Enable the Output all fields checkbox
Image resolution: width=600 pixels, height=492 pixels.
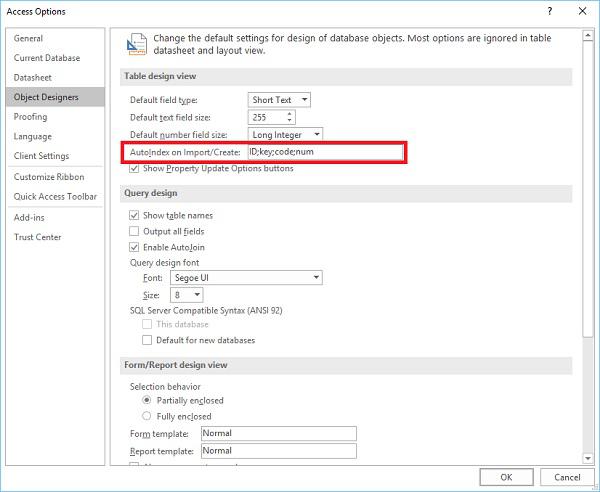point(135,231)
